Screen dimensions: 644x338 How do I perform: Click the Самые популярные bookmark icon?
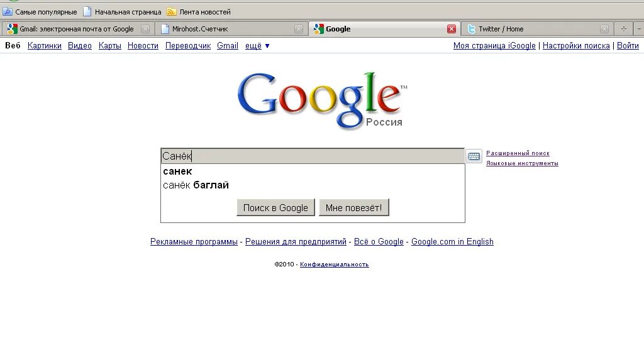[8, 12]
